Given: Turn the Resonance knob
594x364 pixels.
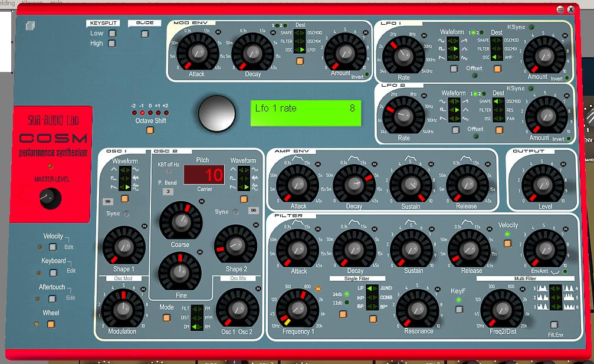Looking at the screenshot, I should [417, 309].
